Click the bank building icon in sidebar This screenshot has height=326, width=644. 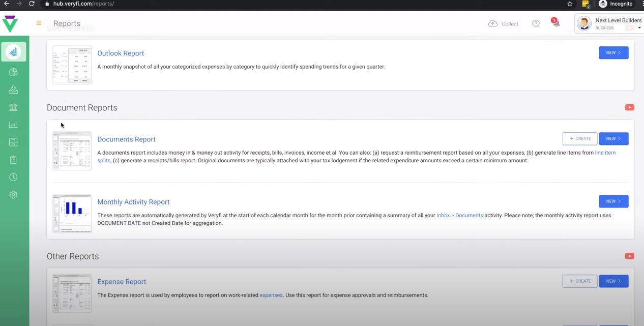click(13, 107)
